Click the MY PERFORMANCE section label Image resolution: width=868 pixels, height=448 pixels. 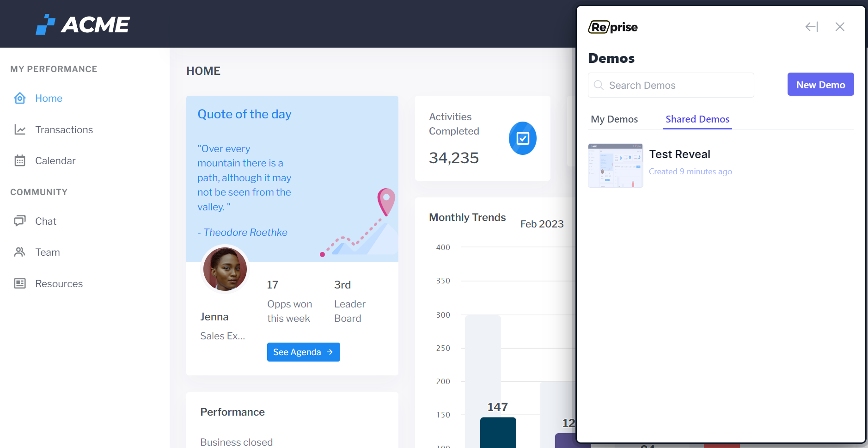coord(54,69)
